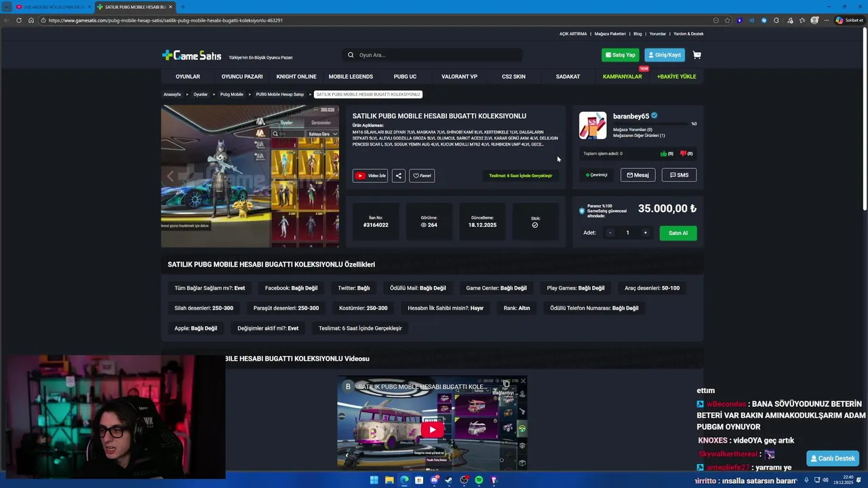
Task: Open PUBG UC category
Action: point(405,77)
